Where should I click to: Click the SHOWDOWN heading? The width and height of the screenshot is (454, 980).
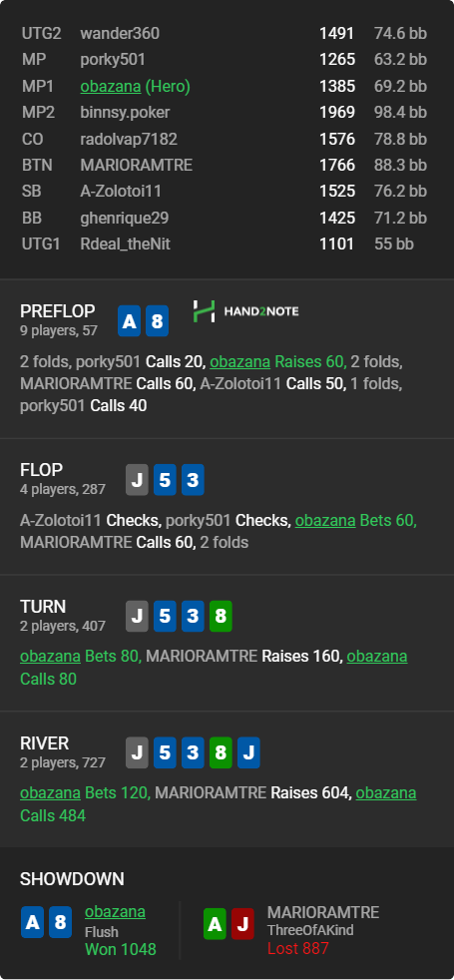point(72,879)
